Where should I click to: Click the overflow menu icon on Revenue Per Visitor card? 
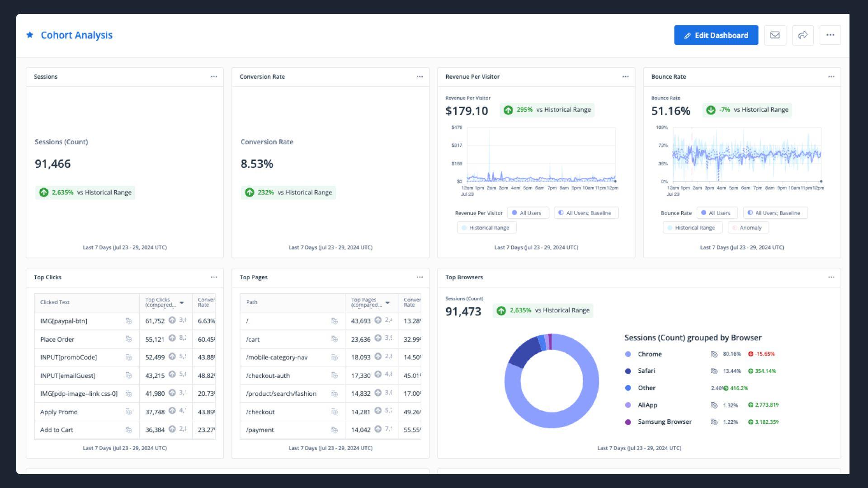pos(625,76)
